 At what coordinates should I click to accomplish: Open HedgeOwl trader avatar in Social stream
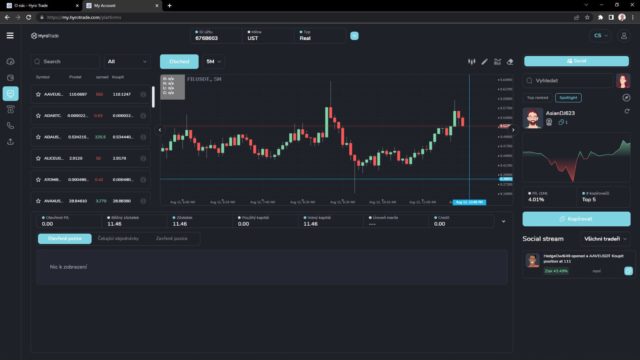point(532,260)
